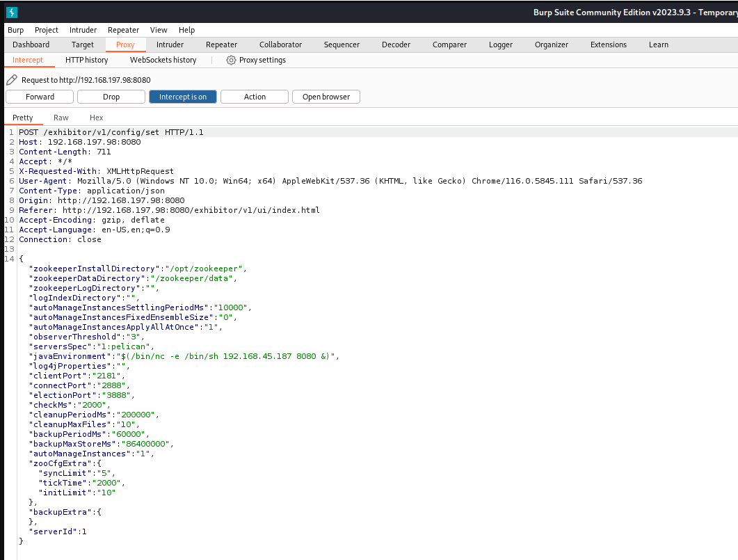Click the backupMaxStoreMs 86400000 line
Image resolution: width=738 pixels, height=560 pixels.
point(101,445)
